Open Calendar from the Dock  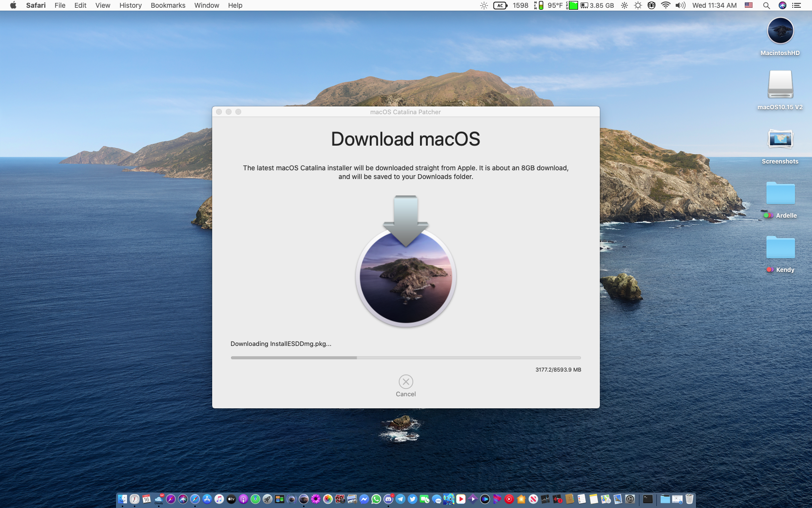click(x=146, y=499)
